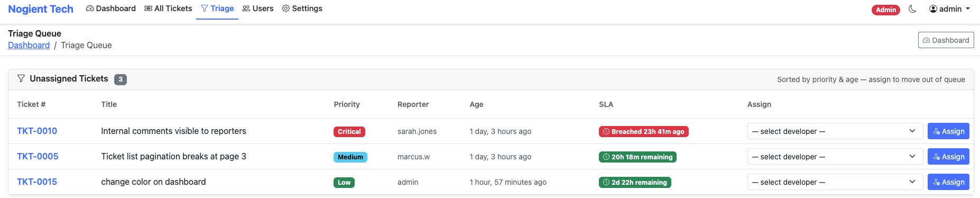Image resolution: width=980 pixels, height=198 pixels.
Task: Click the Reporter column header
Action: click(x=413, y=104)
